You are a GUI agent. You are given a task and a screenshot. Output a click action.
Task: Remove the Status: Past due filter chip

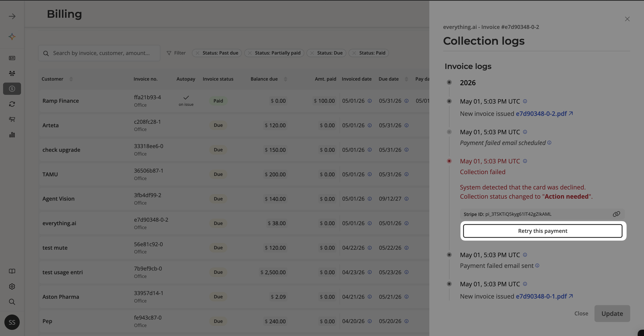[x=198, y=53]
